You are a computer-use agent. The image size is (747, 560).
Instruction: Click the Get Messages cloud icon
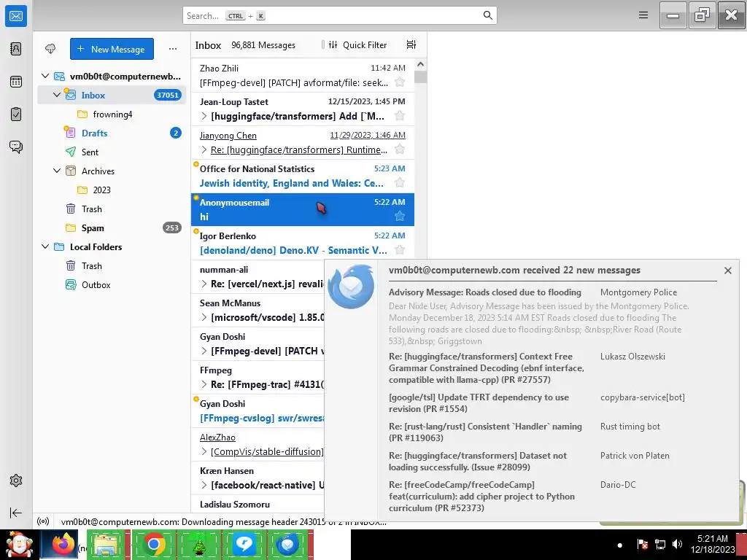point(50,49)
